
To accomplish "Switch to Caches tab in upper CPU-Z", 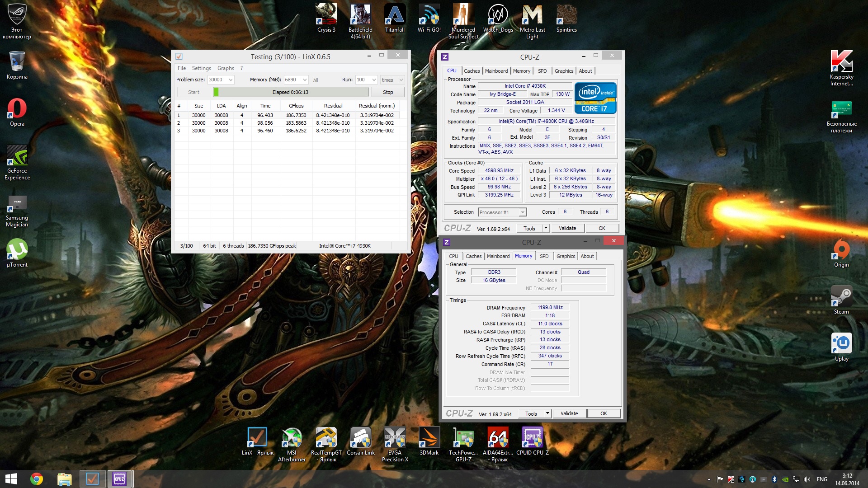I will [472, 71].
